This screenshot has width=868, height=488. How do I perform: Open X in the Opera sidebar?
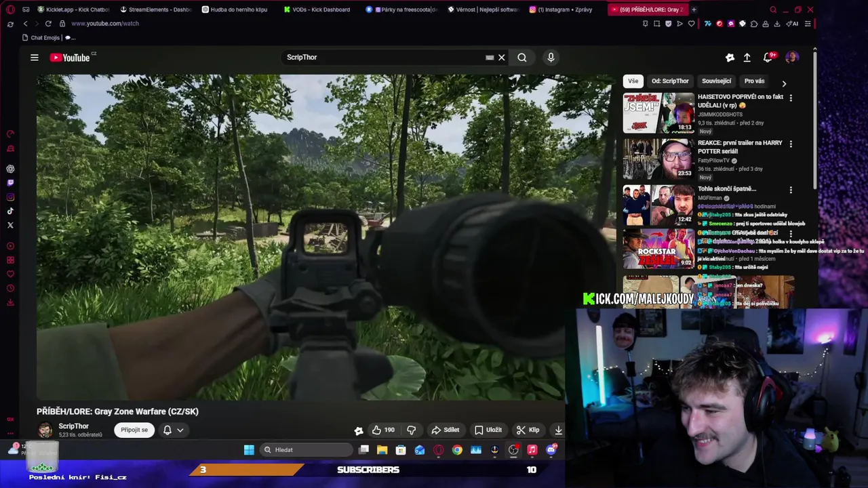click(x=10, y=225)
